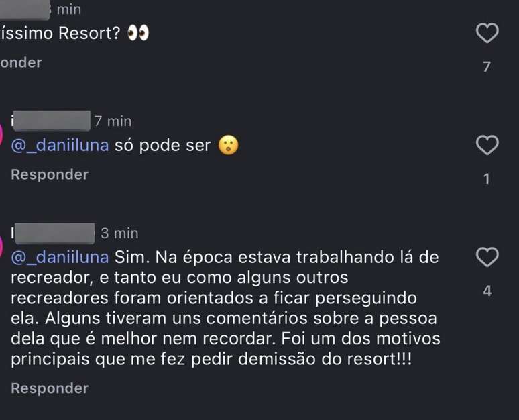Like the "íssimo Resort?" comment with the heart

[487, 33]
